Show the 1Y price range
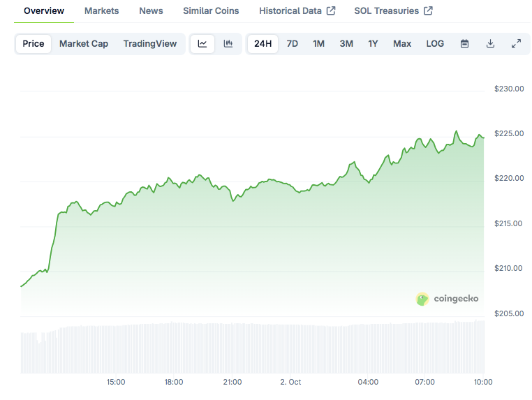 (373, 43)
